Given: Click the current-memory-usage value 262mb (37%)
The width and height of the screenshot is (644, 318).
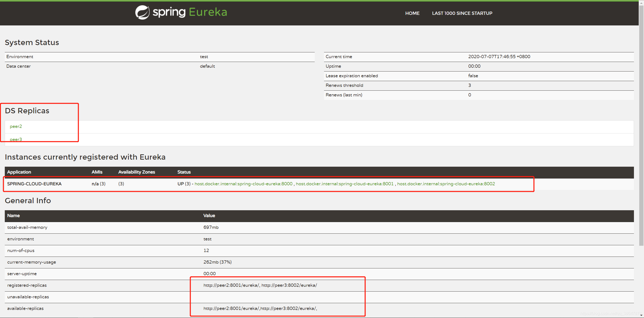Looking at the screenshot, I should tap(217, 262).
